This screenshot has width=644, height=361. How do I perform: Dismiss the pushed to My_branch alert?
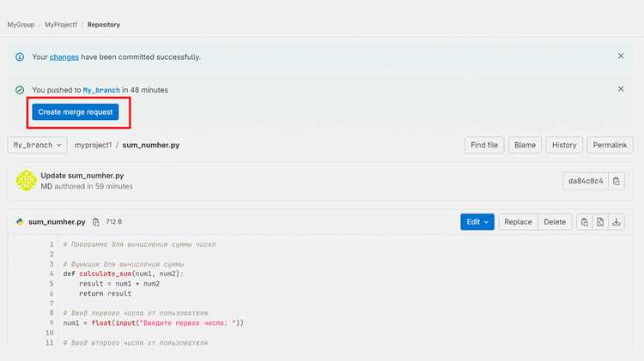click(x=621, y=88)
